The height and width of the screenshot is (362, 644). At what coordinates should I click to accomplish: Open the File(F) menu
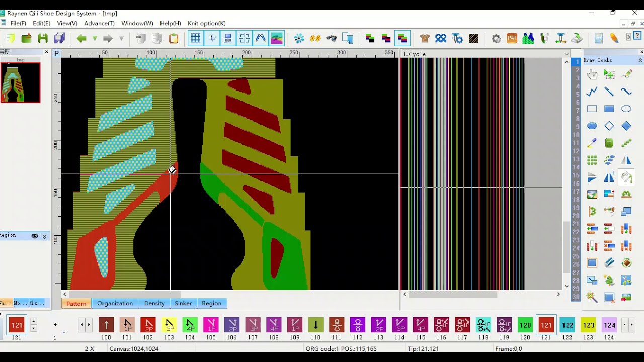click(x=18, y=23)
